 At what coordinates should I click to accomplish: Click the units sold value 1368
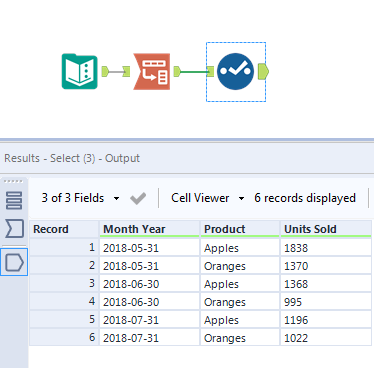(326, 284)
